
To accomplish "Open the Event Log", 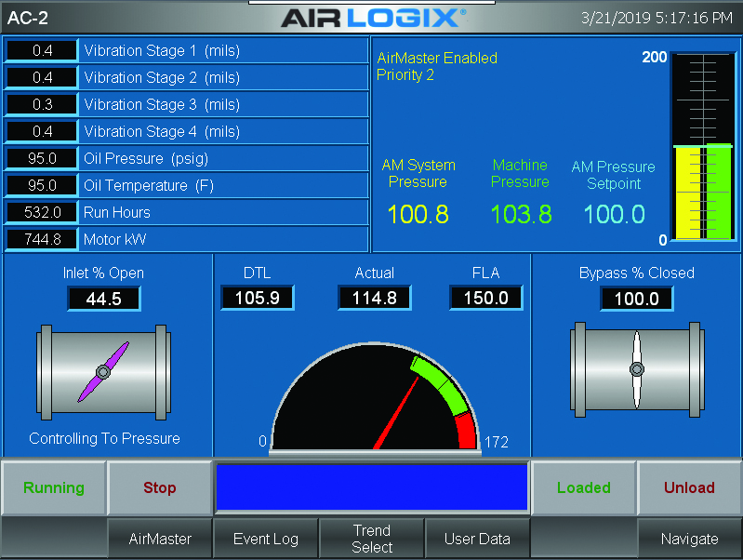I will pyautogui.click(x=266, y=539).
